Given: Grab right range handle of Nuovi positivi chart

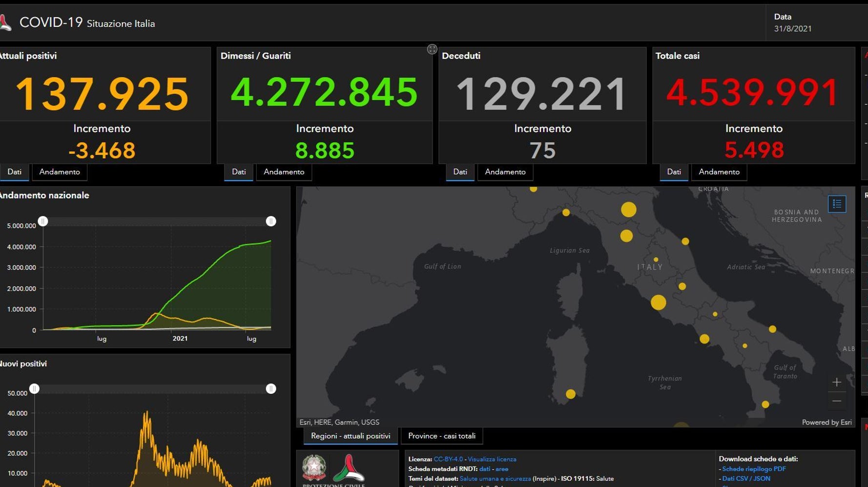Looking at the screenshot, I should (x=271, y=389).
